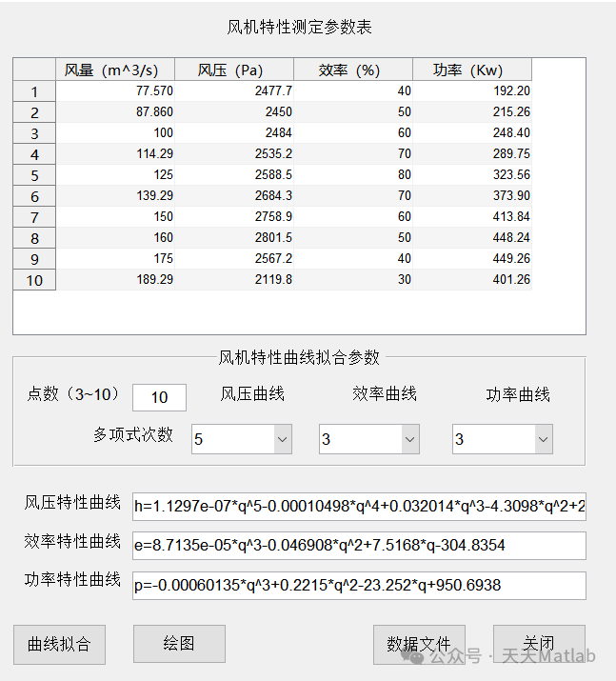616x681 pixels.
Task: Click the 风量 cell showing 189.29
Action: point(115,280)
